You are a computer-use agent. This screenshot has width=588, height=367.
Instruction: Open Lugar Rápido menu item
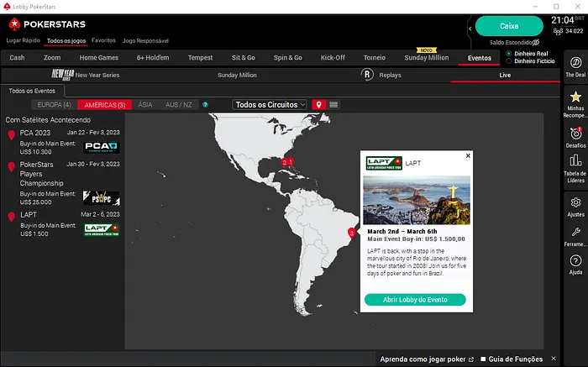click(x=23, y=40)
